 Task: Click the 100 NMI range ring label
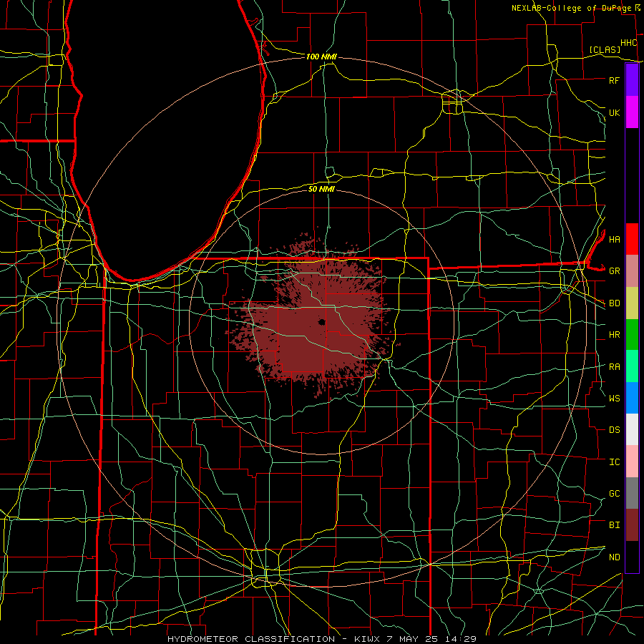click(321, 57)
